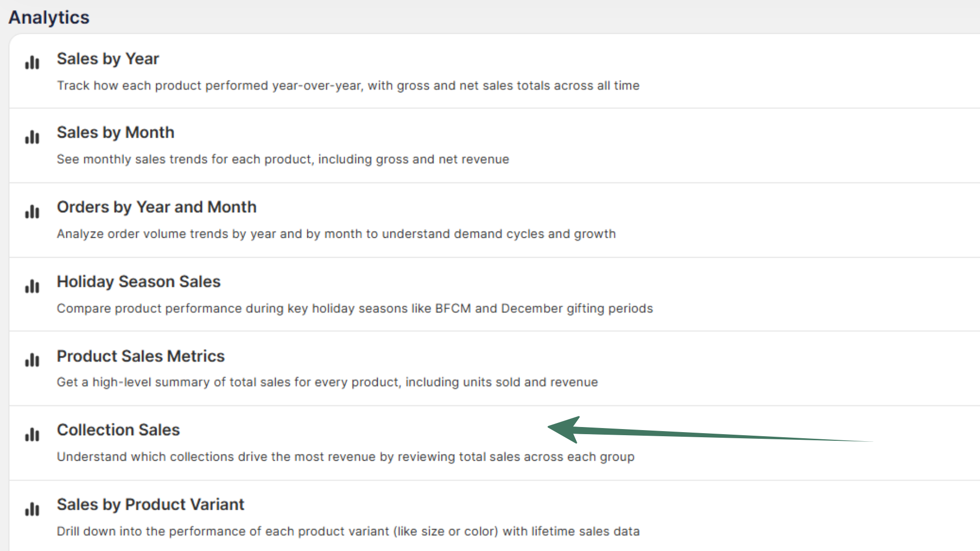
Task: Click the Holiday Season Sales chart icon
Action: coord(32,286)
